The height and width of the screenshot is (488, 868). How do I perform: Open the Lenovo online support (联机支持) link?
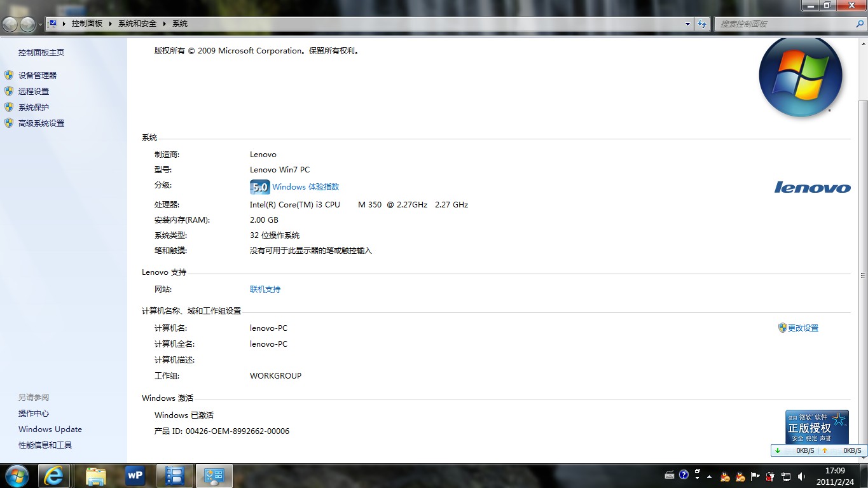265,289
